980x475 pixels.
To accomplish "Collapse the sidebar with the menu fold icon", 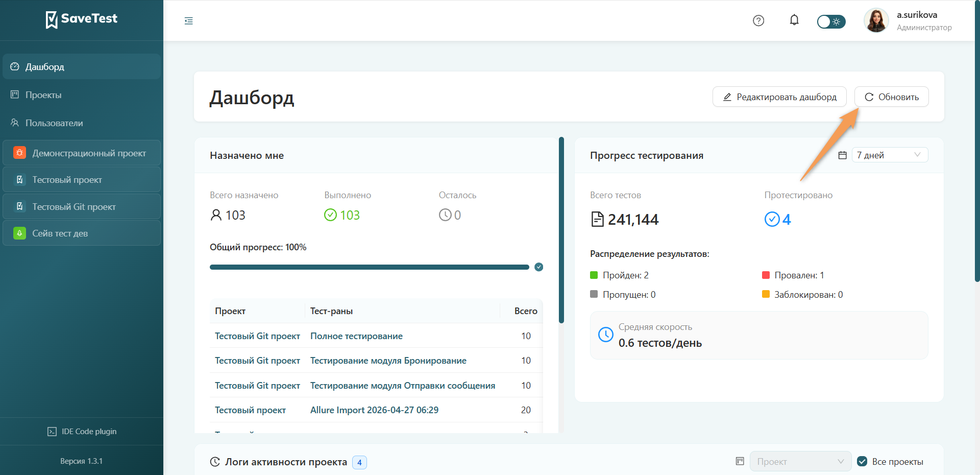I will click(x=189, y=21).
